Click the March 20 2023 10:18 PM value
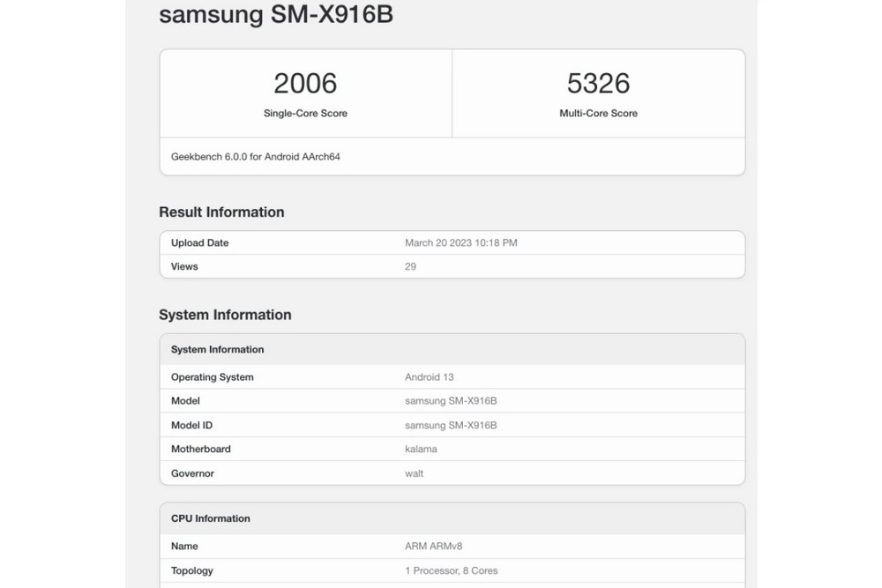882x588 pixels. (x=461, y=242)
